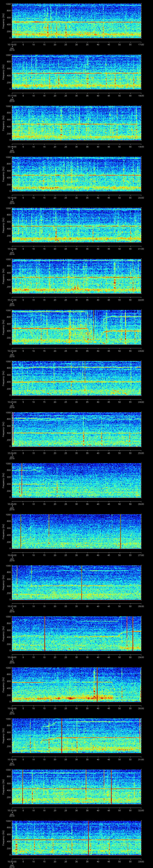Click the 30:00 end time label

click(x=141, y=708)
